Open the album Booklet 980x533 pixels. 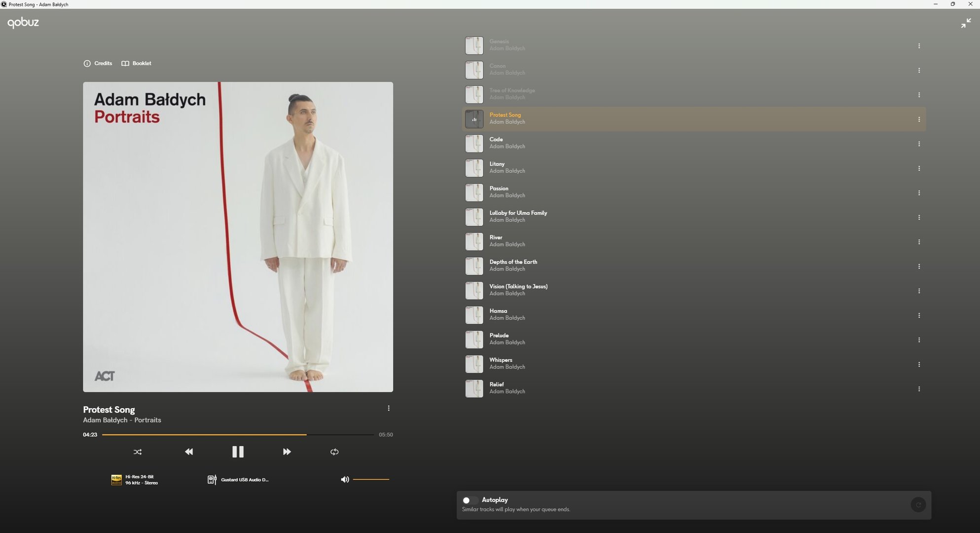point(136,63)
